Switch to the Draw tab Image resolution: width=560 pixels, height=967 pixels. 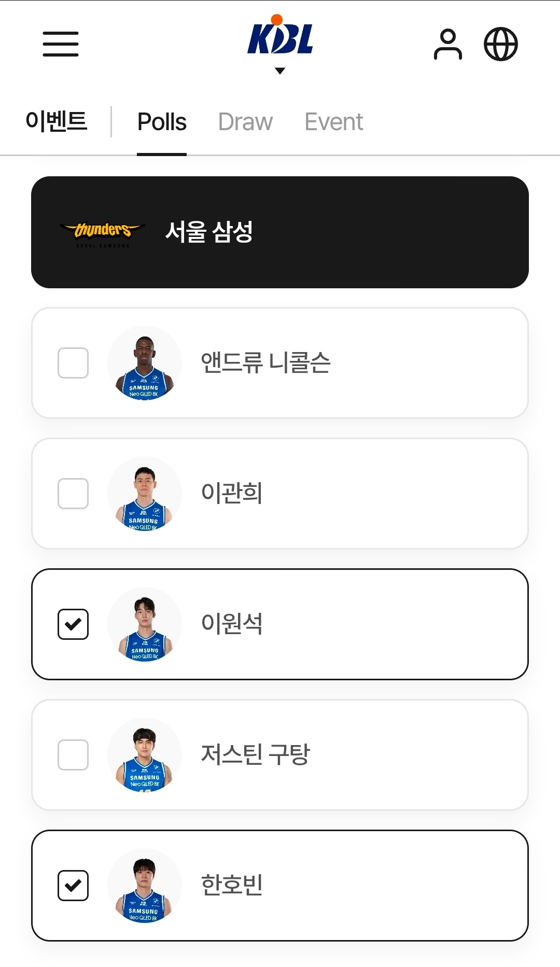coord(245,122)
